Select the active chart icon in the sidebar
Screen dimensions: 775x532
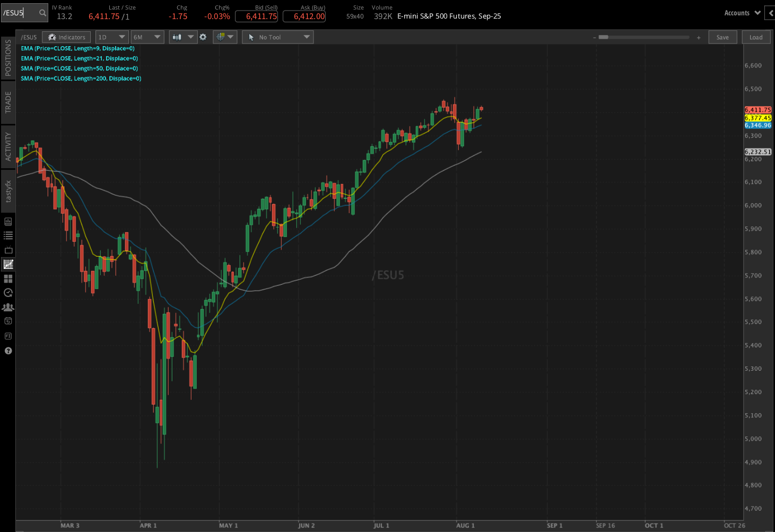8,264
